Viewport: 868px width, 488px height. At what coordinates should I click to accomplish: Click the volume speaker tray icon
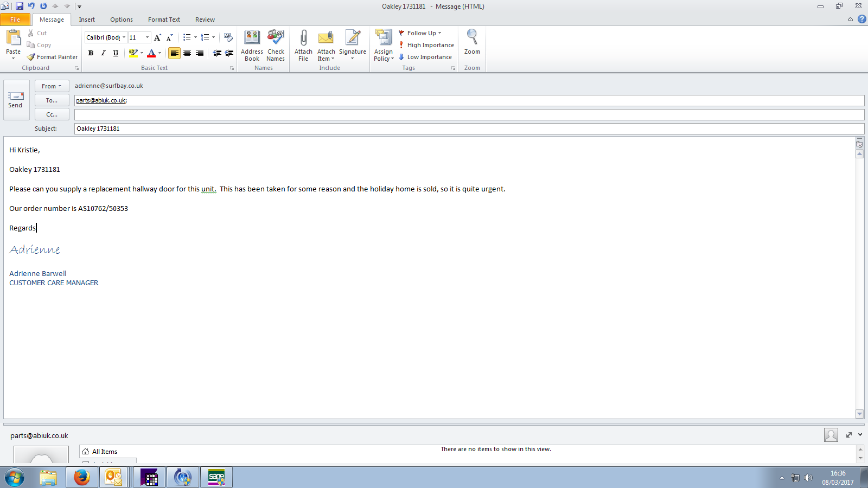click(x=808, y=478)
